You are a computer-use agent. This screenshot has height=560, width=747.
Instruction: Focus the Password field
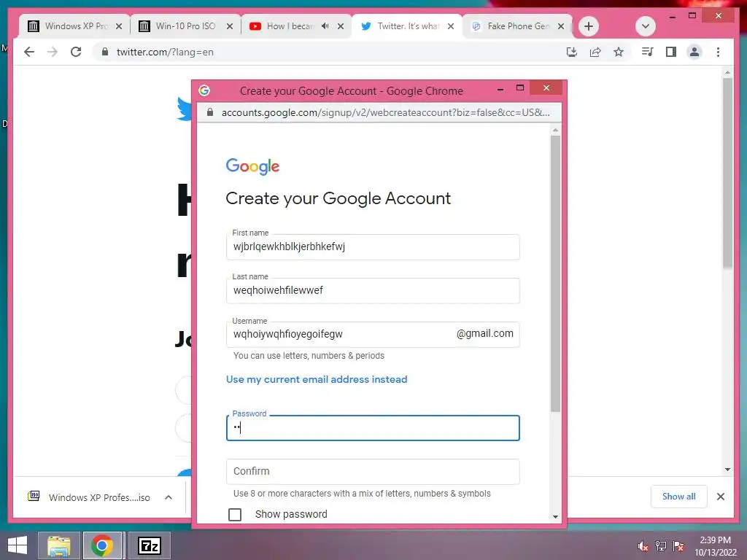point(373,427)
